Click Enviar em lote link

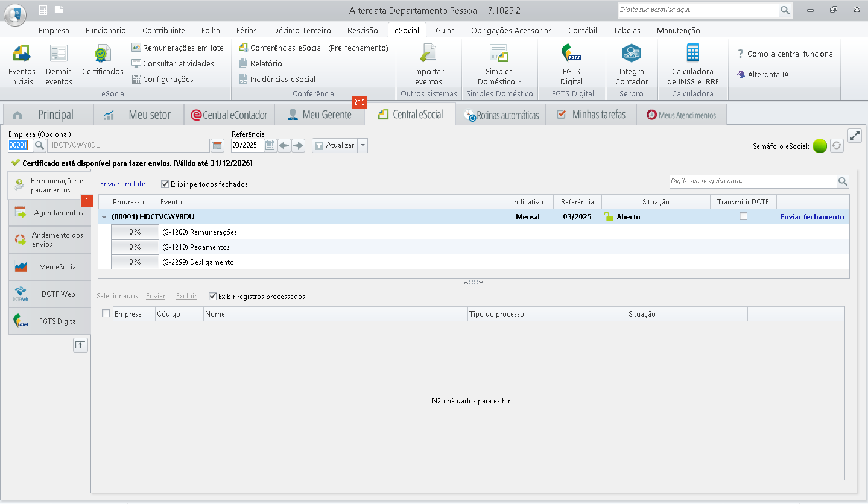click(x=122, y=184)
